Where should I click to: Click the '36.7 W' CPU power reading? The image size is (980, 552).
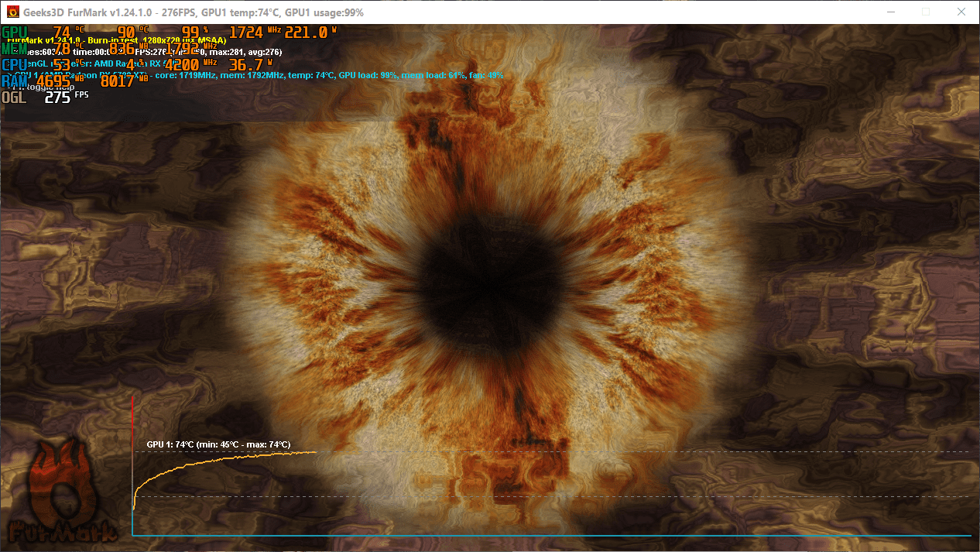click(252, 65)
